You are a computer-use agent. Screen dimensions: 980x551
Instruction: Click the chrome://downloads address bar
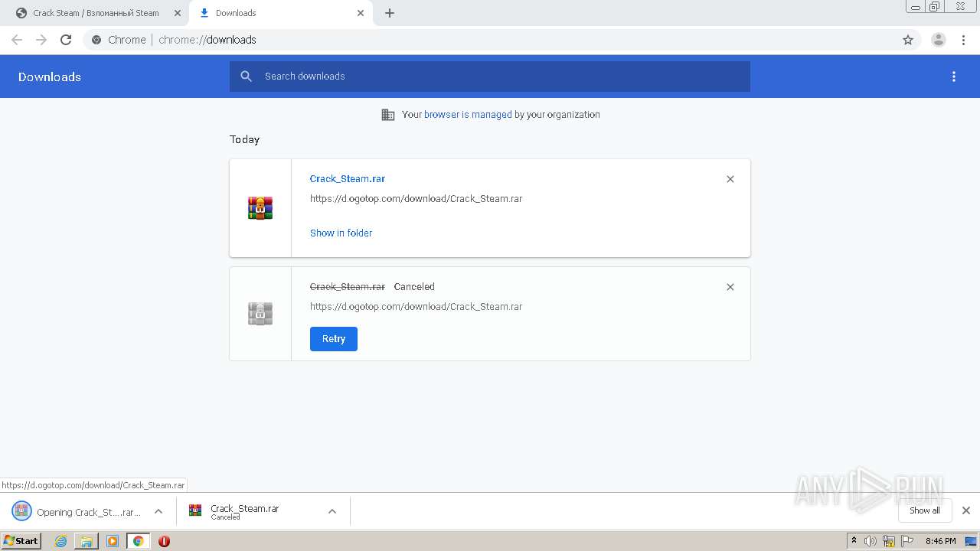[x=490, y=40]
